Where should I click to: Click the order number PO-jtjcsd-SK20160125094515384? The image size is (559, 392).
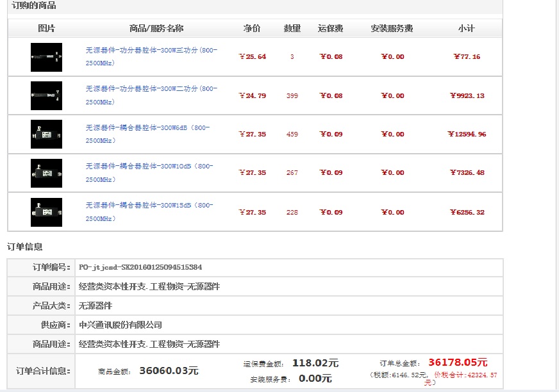point(140,267)
